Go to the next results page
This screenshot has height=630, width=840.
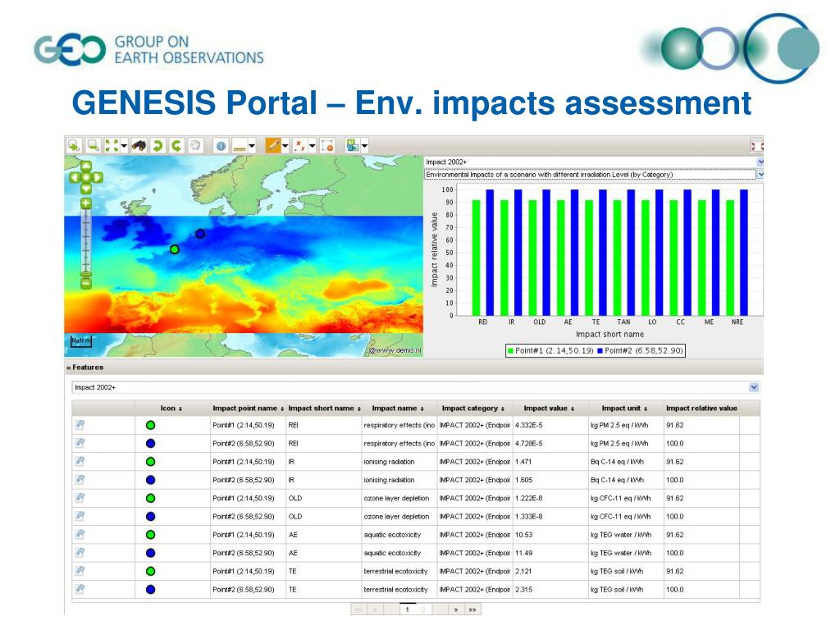pyautogui.click(x=456, y=609)
